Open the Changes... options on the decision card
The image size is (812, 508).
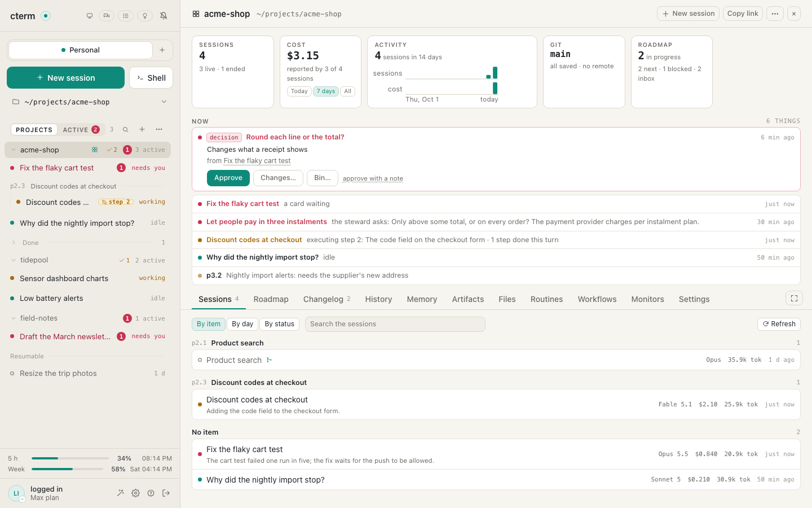click(x=278, y=178)
